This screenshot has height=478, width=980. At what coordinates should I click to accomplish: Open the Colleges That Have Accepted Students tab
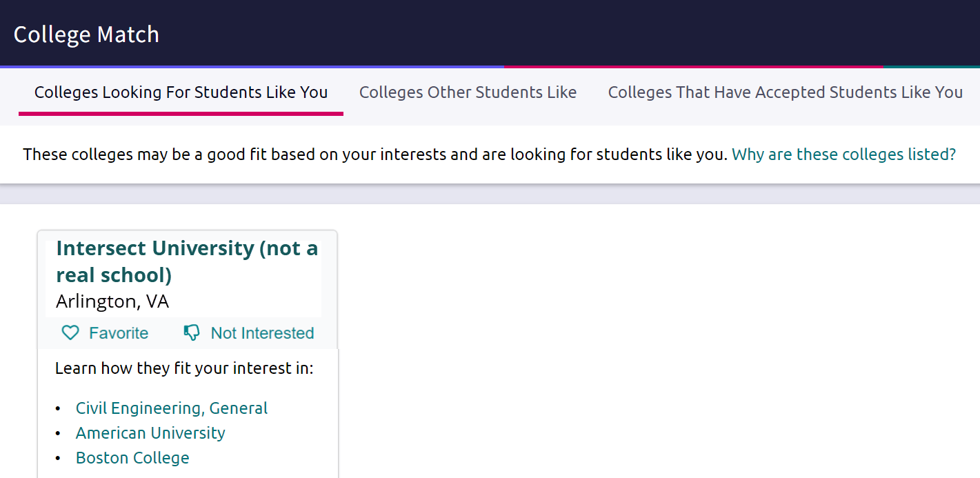click(785, 92)
